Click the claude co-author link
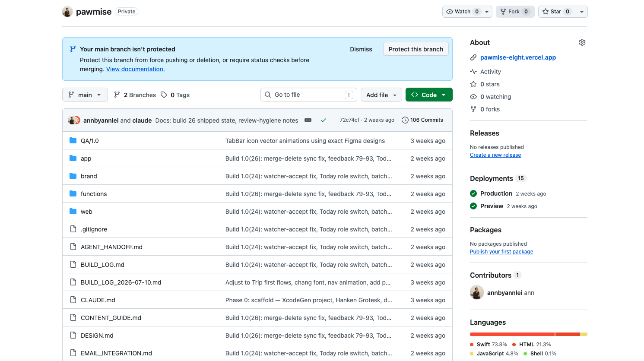Screen dimensions: 644x361 click(142, 120)
